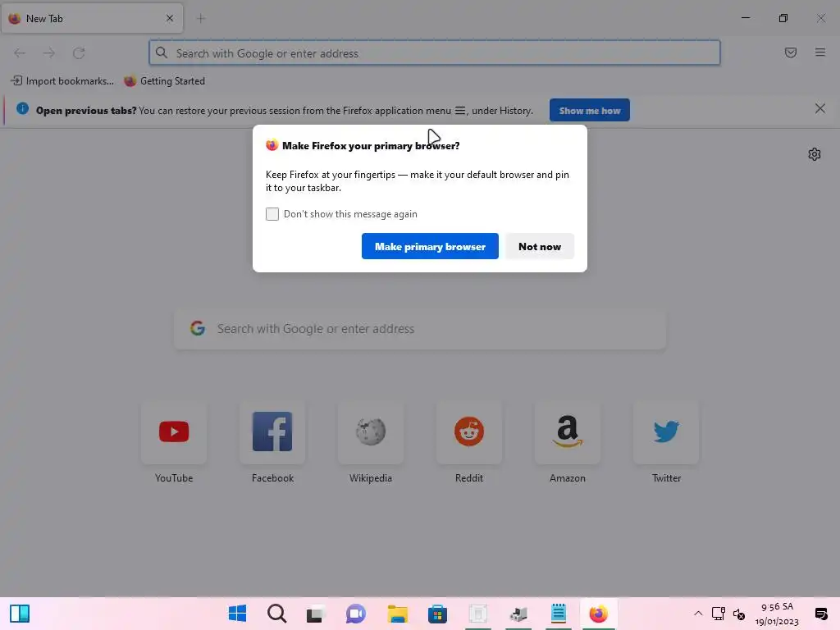The image size is (840, 630).
Task: Click the Google logo in search box
Action: (198, 328)
